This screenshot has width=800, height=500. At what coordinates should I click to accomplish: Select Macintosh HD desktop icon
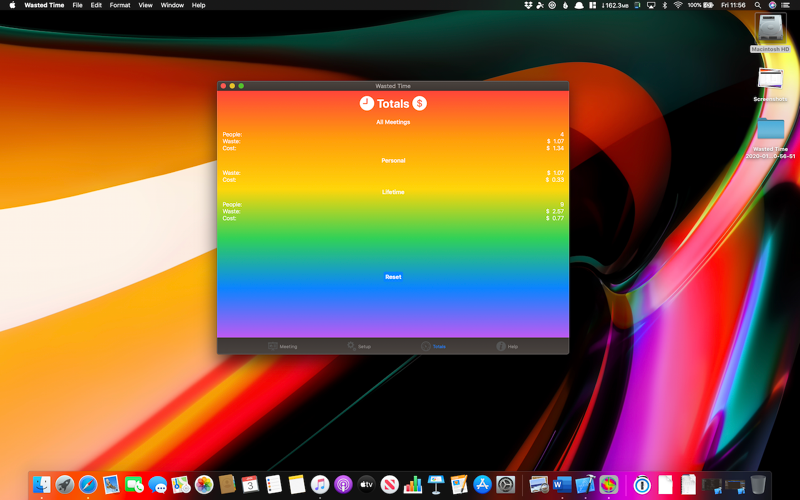pos(771,31)
